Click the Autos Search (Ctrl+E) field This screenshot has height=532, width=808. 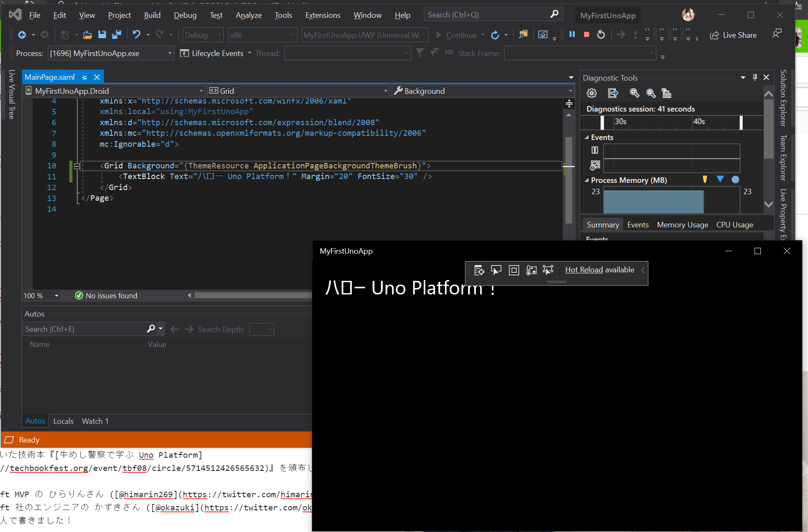point(93,329)
